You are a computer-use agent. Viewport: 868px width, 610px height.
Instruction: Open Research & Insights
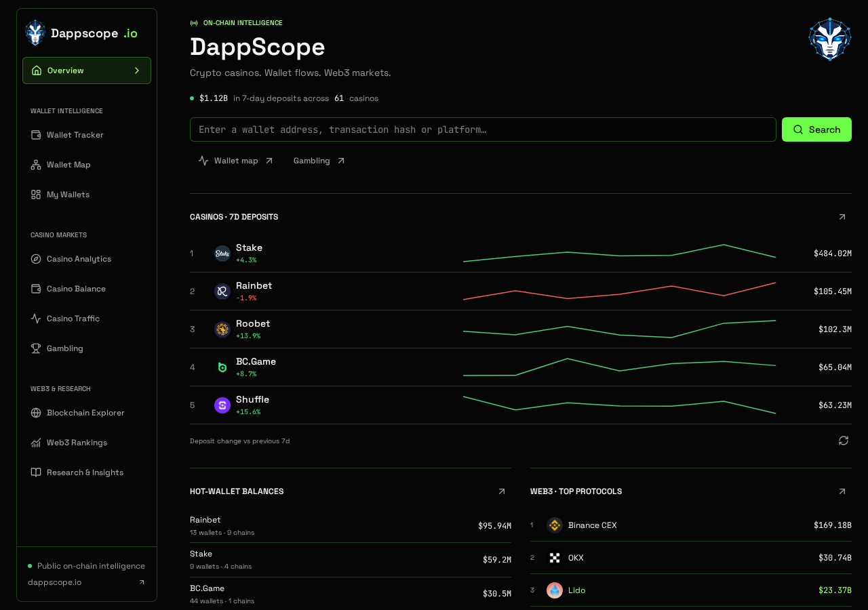pos(87,472)
